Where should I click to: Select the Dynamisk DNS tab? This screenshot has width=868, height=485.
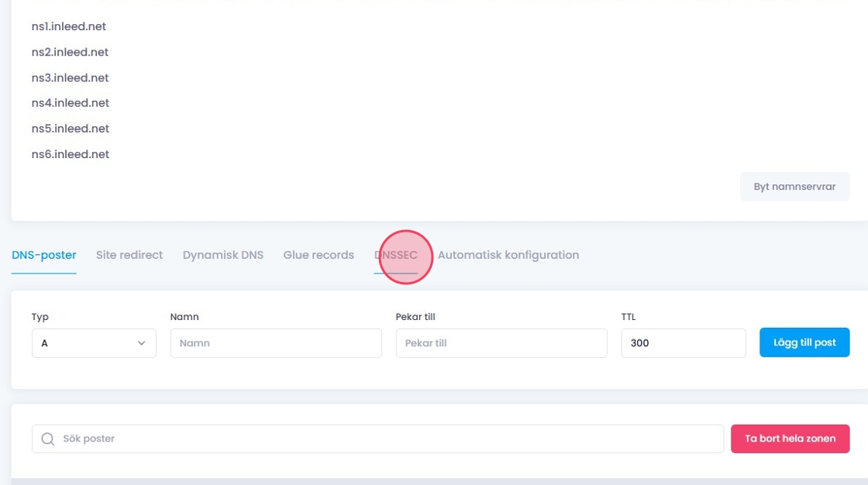[x=223, y=255]
